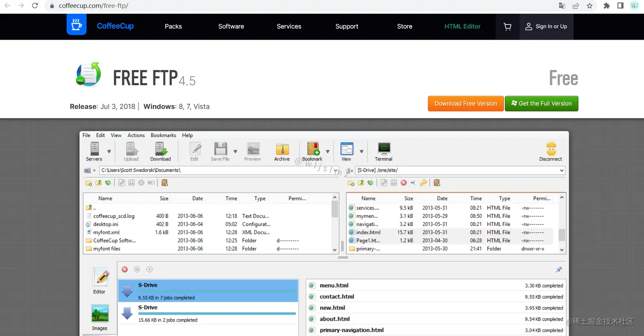Click the Edit pencil toolbar icon

195,149
